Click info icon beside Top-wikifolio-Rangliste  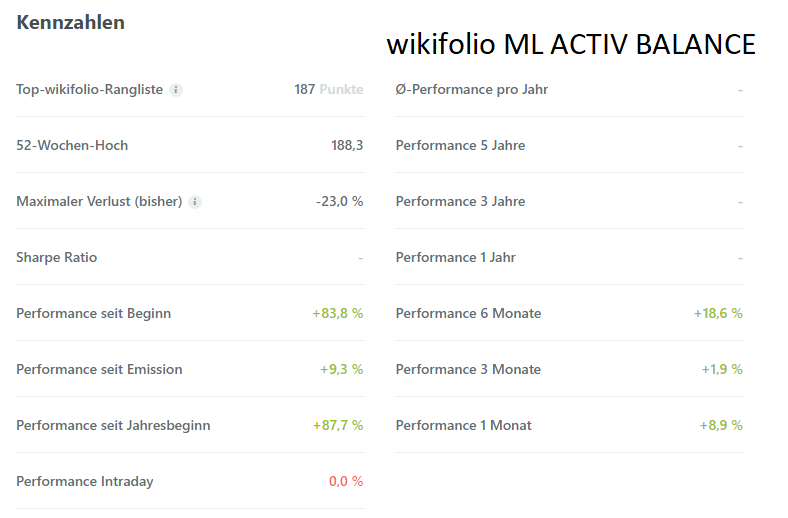(176, 90)
